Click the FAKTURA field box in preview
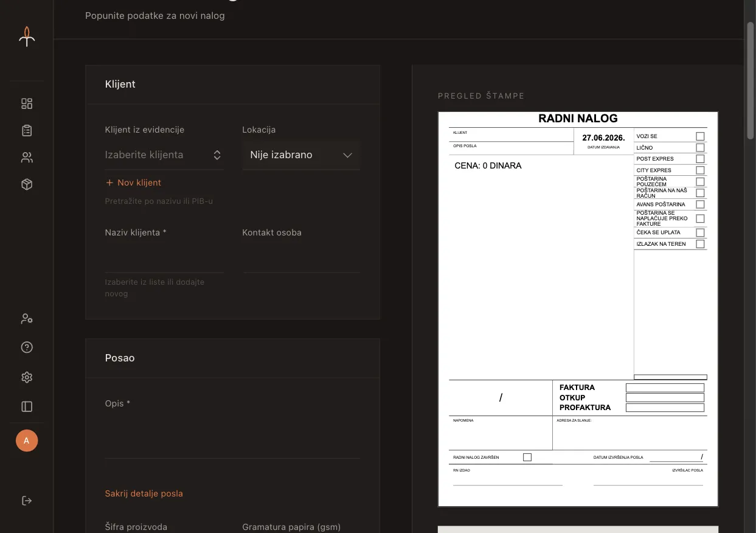This screenshot has height=533, width=756. [x=665, y=388]
